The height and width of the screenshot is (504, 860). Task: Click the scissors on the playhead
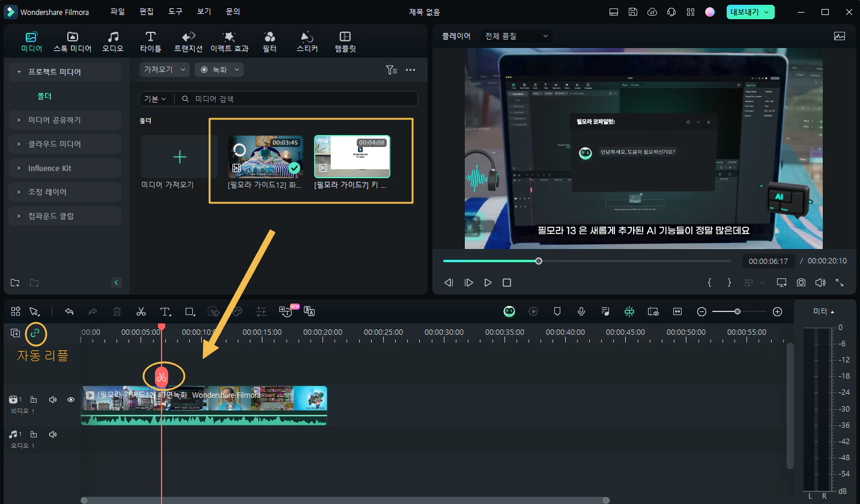click(161, 376)
